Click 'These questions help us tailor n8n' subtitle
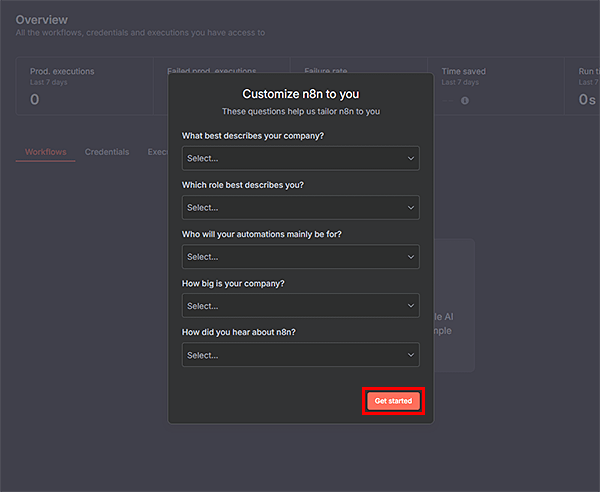600x492 pixels. coord(301,111)
